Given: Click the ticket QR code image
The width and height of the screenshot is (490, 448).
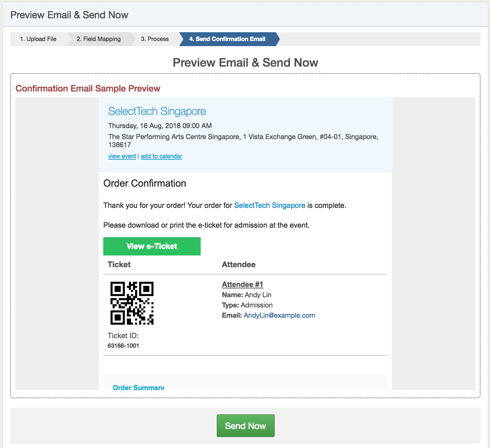Looking at the screenshot, I should 132,303.
